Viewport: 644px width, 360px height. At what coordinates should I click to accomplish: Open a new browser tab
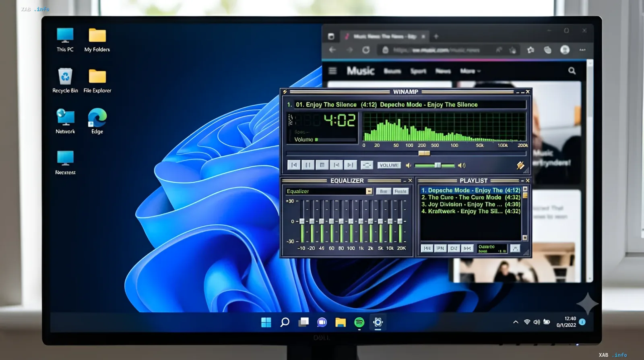(436, 36)
